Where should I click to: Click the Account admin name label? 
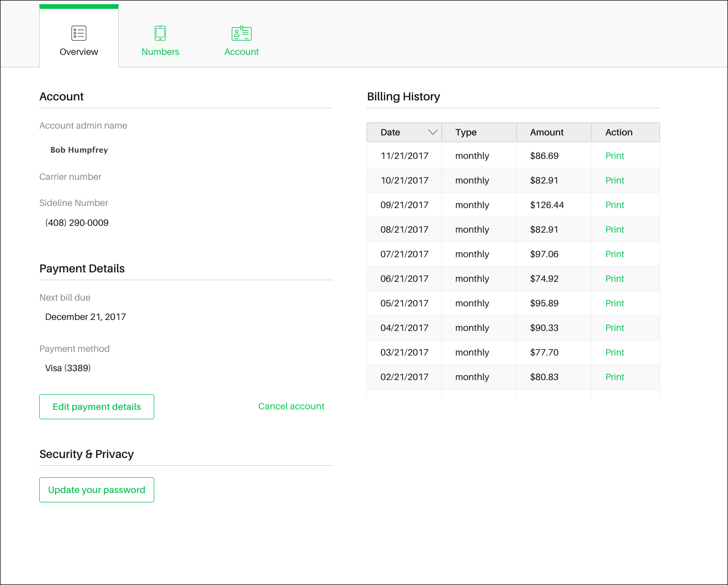click(83, 125)
